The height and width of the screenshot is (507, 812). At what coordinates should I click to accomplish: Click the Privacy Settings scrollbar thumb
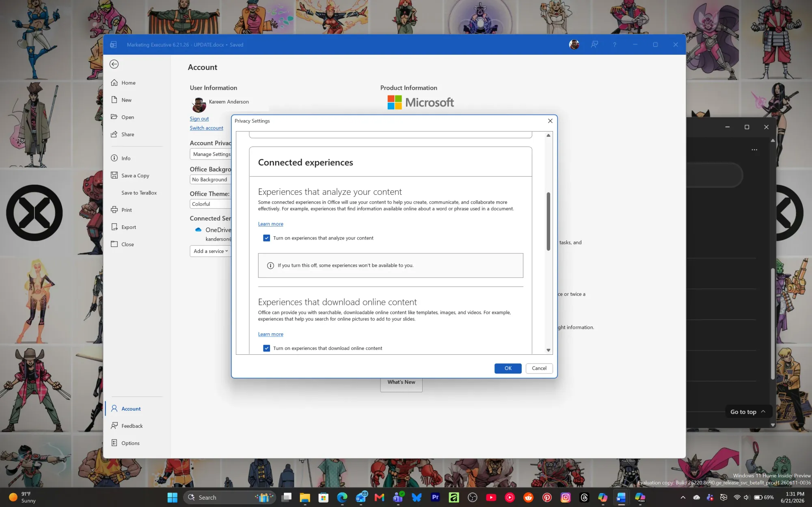(x=548, y=221)
